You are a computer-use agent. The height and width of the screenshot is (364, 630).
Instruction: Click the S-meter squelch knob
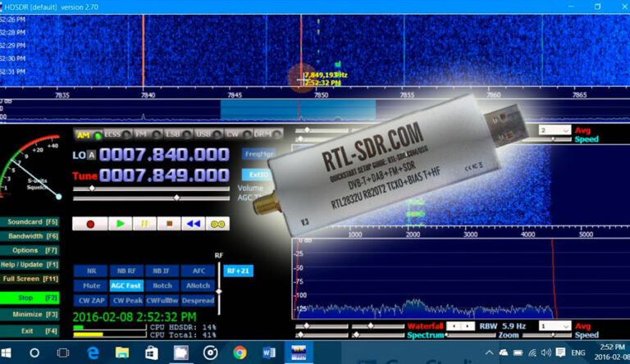click(x=59, y=197)
